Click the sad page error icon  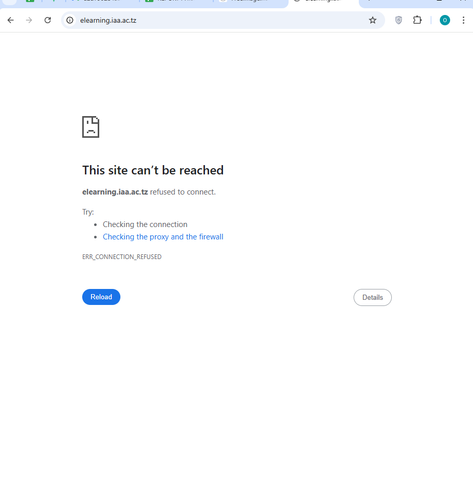pos(91,127)
